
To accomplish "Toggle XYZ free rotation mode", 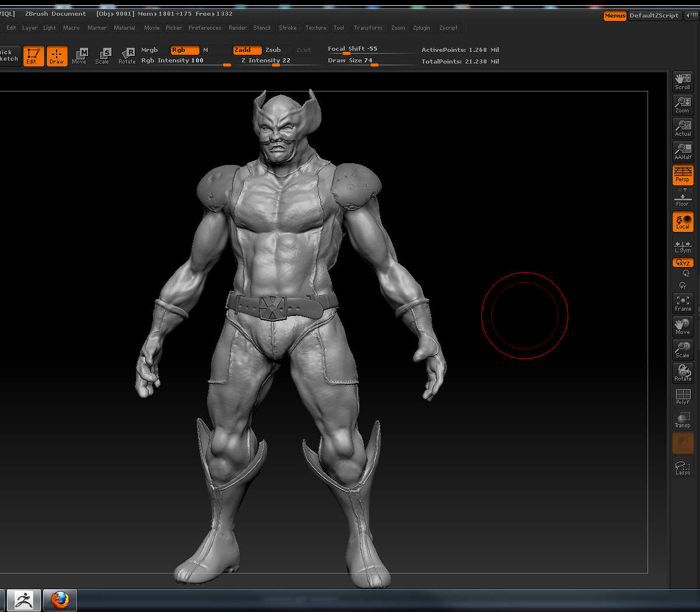I will click(682, 263).
